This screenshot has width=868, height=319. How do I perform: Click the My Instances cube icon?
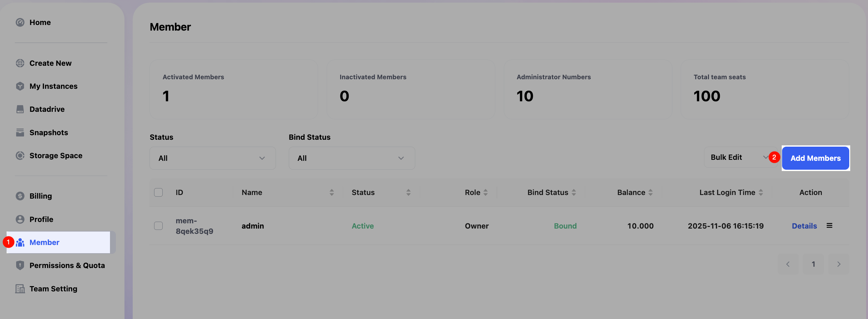click(x=20, y=86)
